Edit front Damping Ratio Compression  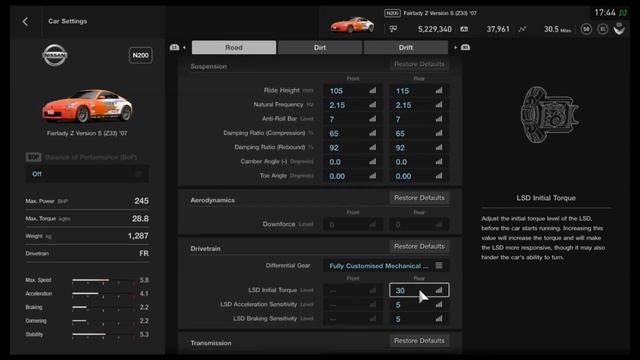point(353,133)
